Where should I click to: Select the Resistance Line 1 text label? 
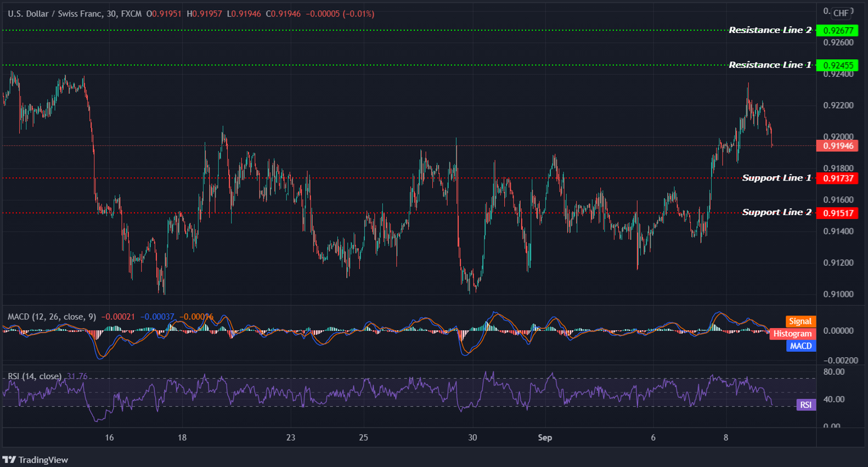click(x=770, y=65)
